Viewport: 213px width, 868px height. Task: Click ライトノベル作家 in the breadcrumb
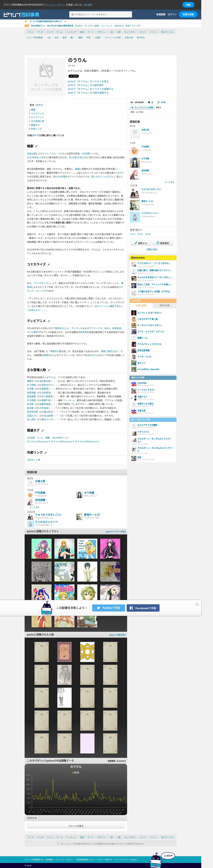coord(113,37)
